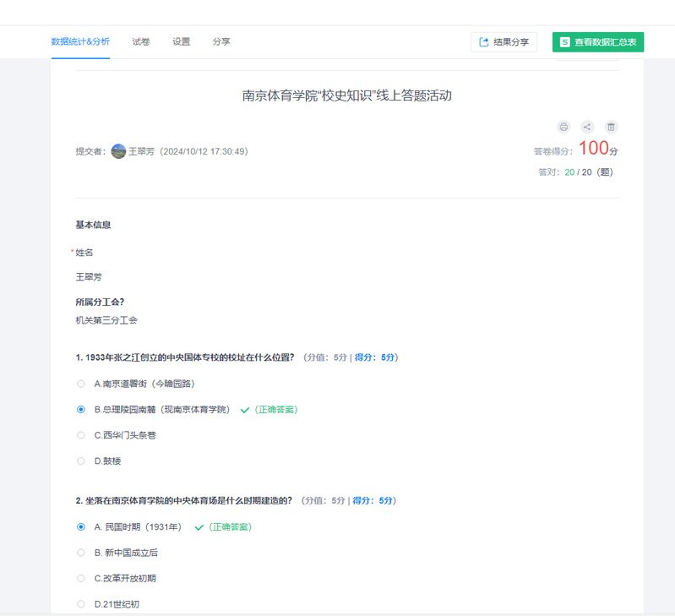Choose C.改革开放初期 option
675x616 pixels.
(80, 579)
